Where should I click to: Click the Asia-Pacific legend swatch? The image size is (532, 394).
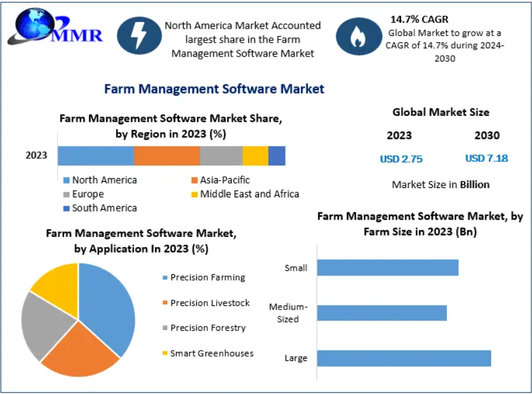click(194, 181)
